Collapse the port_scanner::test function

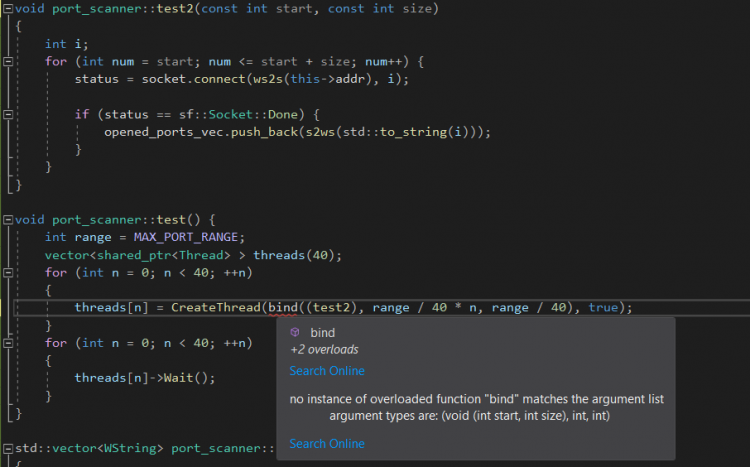(8, 219)
